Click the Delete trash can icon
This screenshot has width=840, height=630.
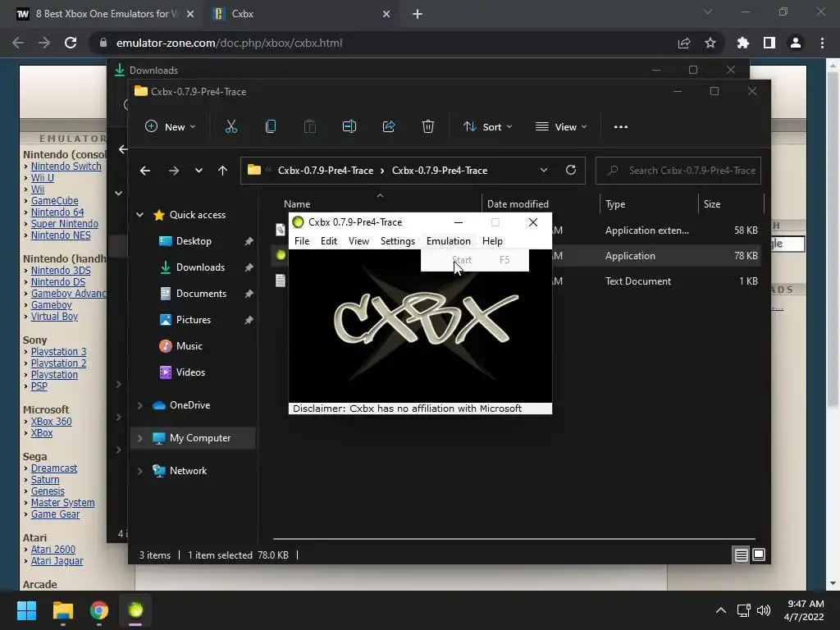428,127
